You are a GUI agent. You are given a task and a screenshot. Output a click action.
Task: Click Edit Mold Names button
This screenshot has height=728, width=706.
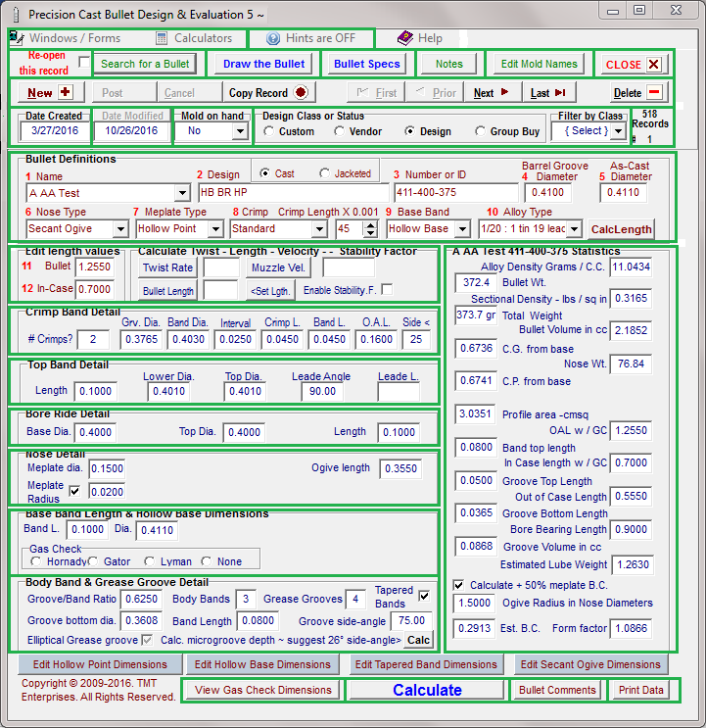pos(539,64)
